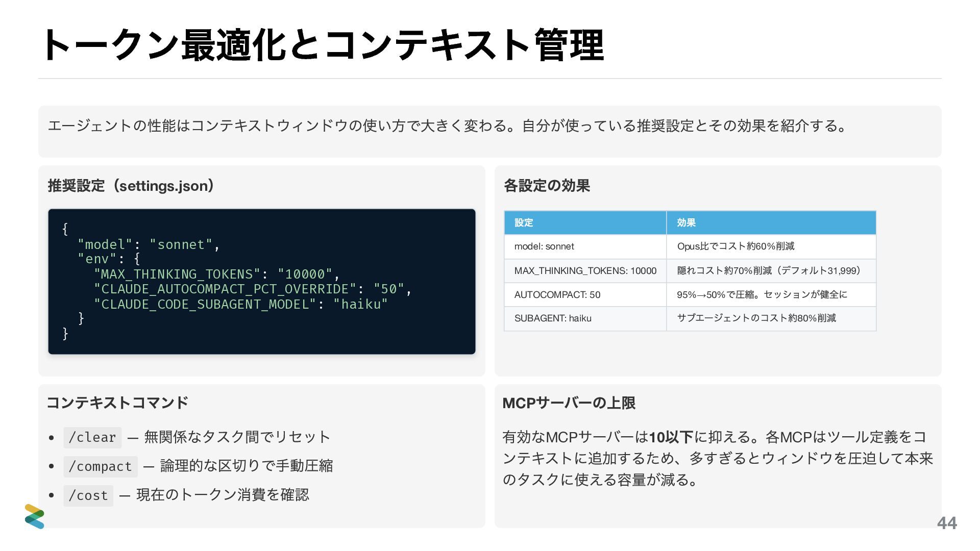980x551 pixels.
Task: Click the "model": "sonnet" line in code block
Action: click(149, 245)
